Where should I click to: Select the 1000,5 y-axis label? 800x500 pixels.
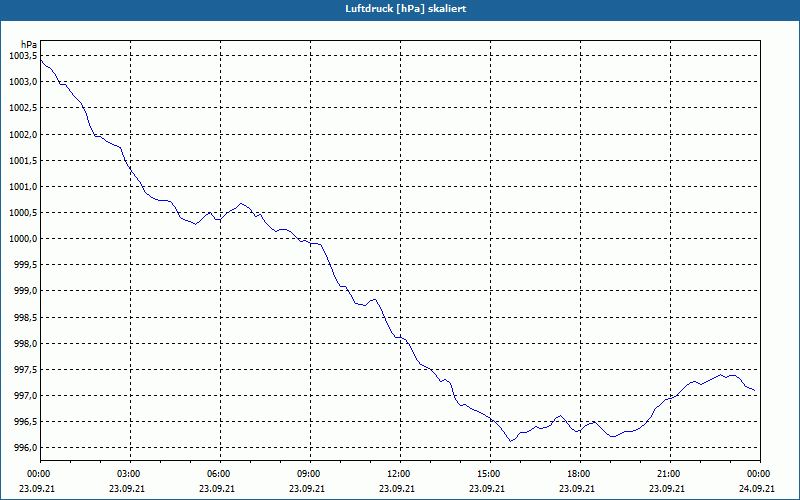23,212
